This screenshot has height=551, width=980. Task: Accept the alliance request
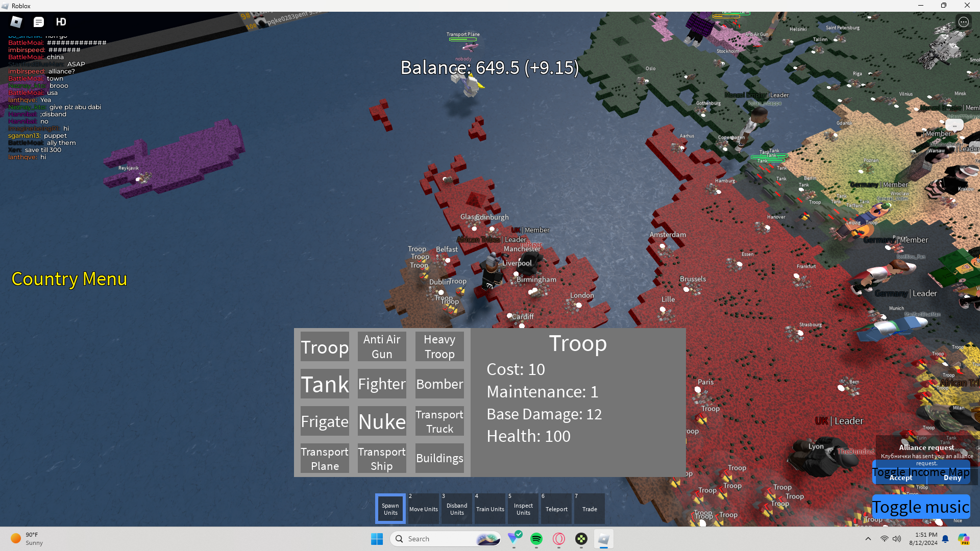point(900,478)
